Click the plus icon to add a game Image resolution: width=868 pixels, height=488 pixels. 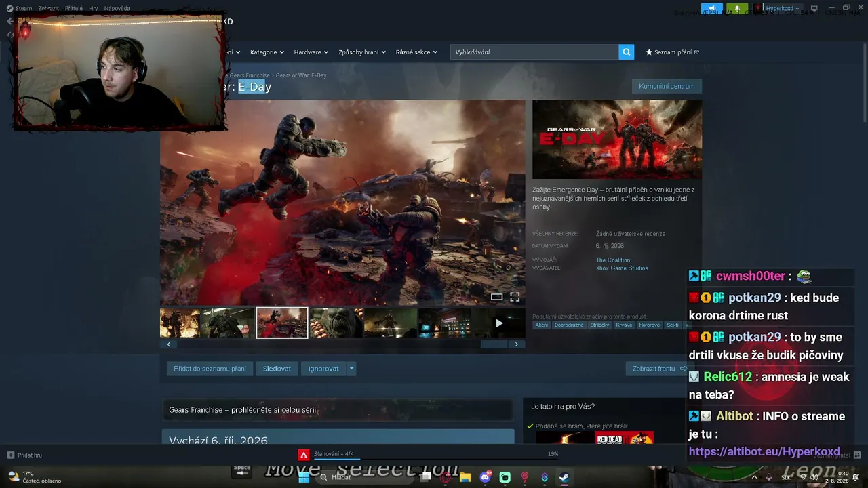10,455
